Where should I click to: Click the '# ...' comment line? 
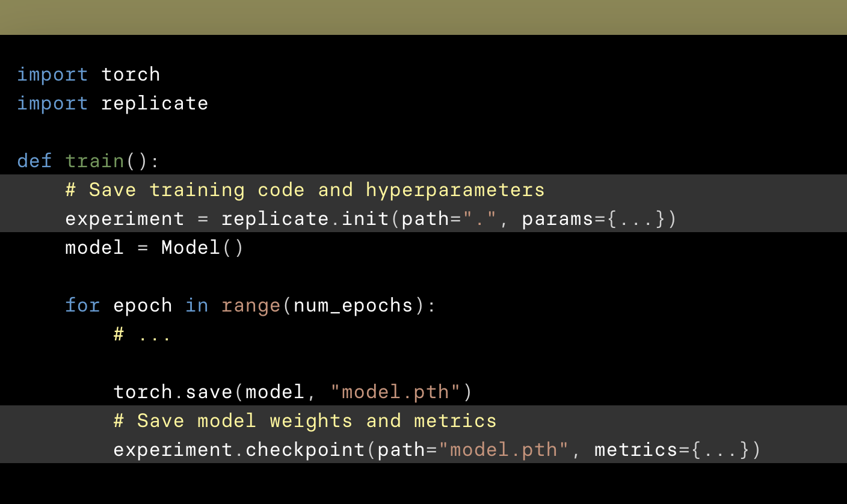[143, 334]
